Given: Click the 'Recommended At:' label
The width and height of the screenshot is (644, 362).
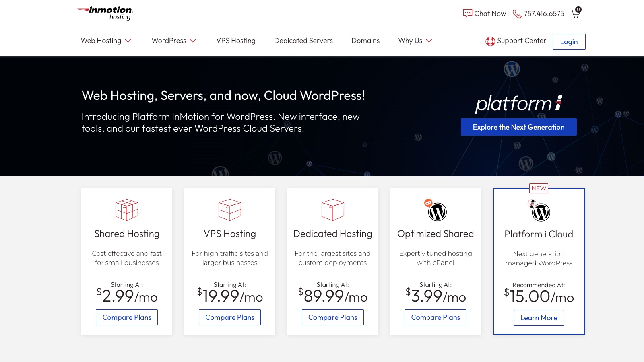Looking at the screenshot, I should [539, 285].
